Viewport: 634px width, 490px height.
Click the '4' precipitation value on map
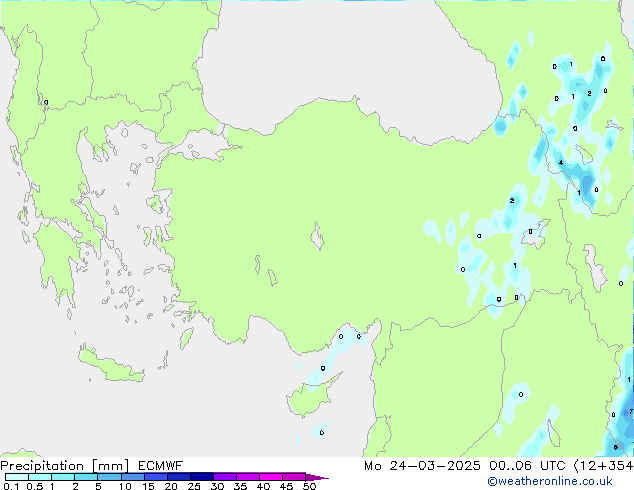point(561,163)
